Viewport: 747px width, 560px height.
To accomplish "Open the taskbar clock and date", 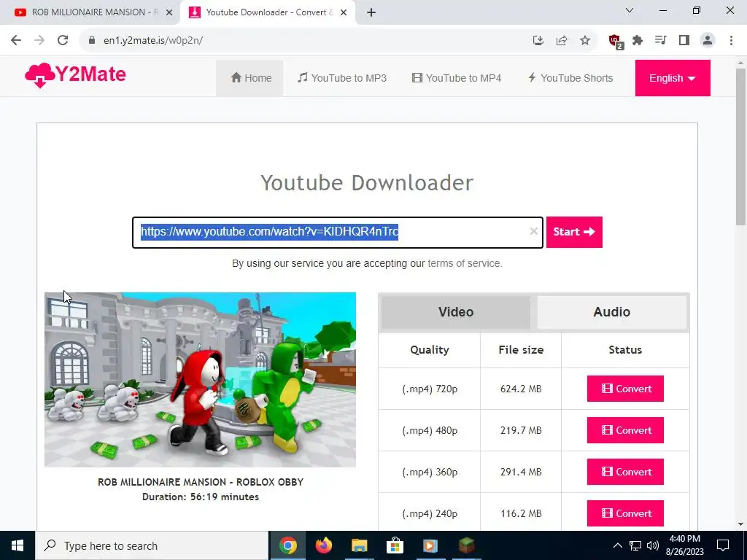I will pos(684,545).
